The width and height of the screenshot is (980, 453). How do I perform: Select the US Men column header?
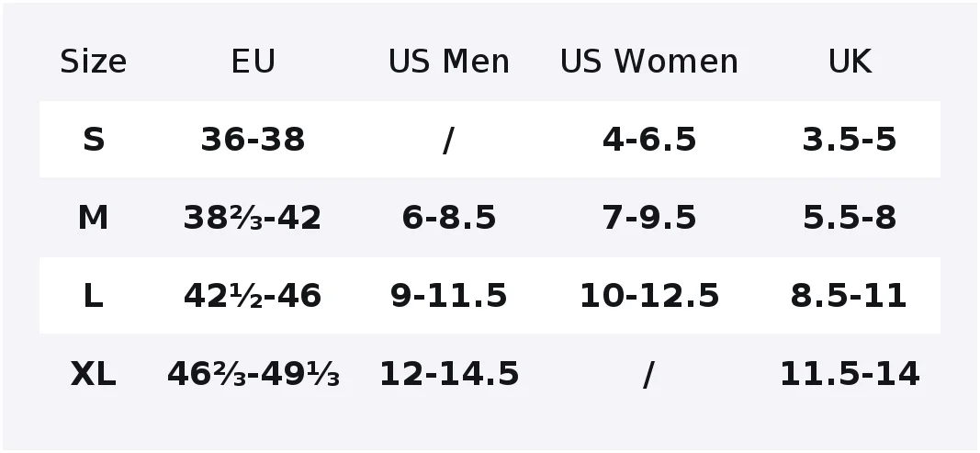(x=449, y=62)
